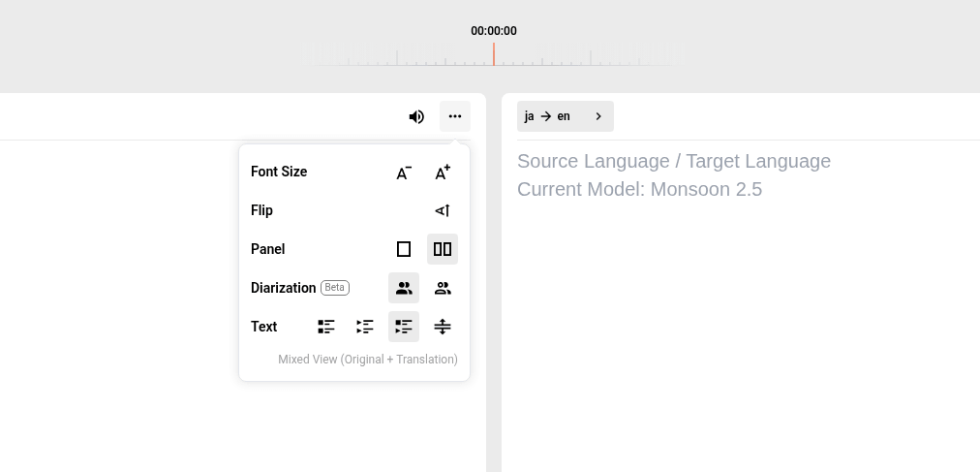This screenshot has height=472, width=980.
Task: Click the Flip label
Action: (261, 210)
